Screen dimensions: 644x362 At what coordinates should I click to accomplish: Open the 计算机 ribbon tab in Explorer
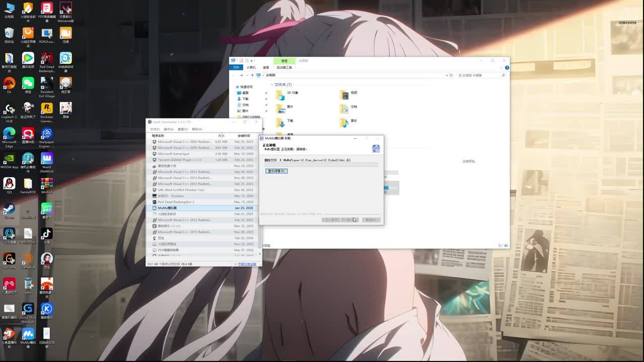pyautogui.click(x=251, y=67)
